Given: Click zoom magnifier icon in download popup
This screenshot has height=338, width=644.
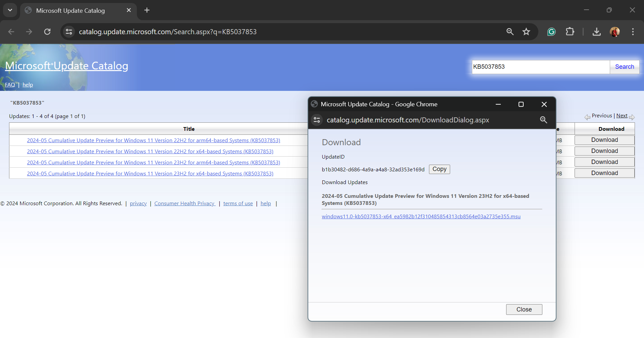Looking at the screenshot, I should click(543, 120).
